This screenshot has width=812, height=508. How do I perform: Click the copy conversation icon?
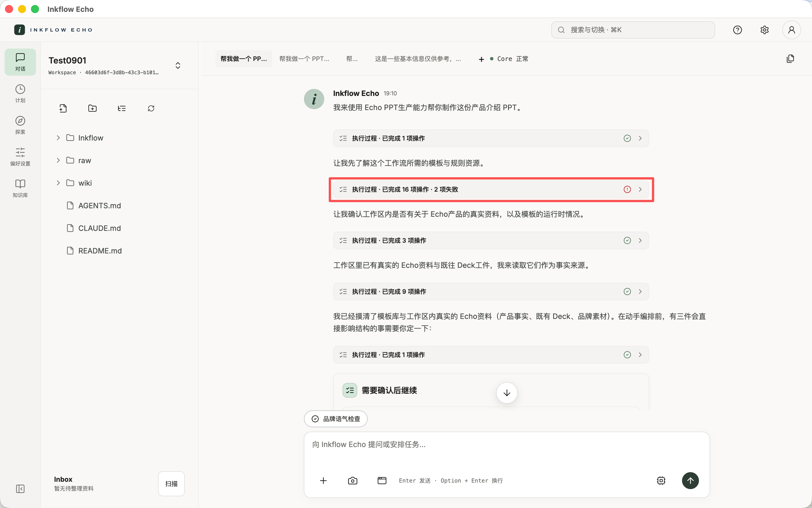pos(790,59)
